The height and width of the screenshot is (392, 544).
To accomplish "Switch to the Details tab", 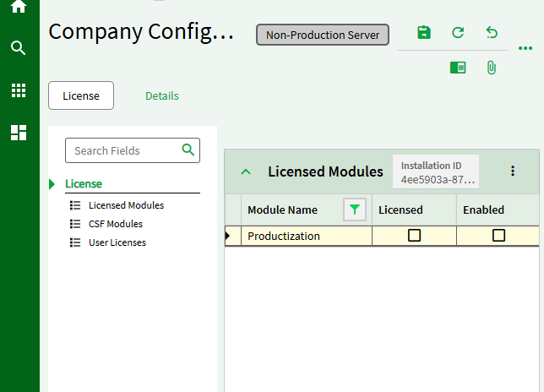I will tap(162, 96).
